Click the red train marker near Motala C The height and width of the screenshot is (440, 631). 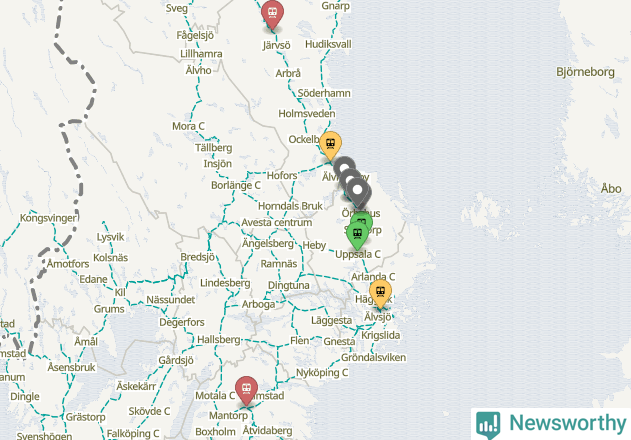[246, 390]
